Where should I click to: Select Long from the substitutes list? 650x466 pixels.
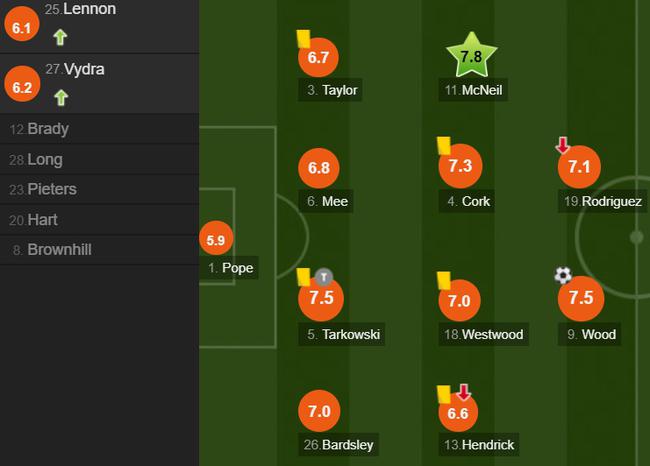(x=99, y=160)
